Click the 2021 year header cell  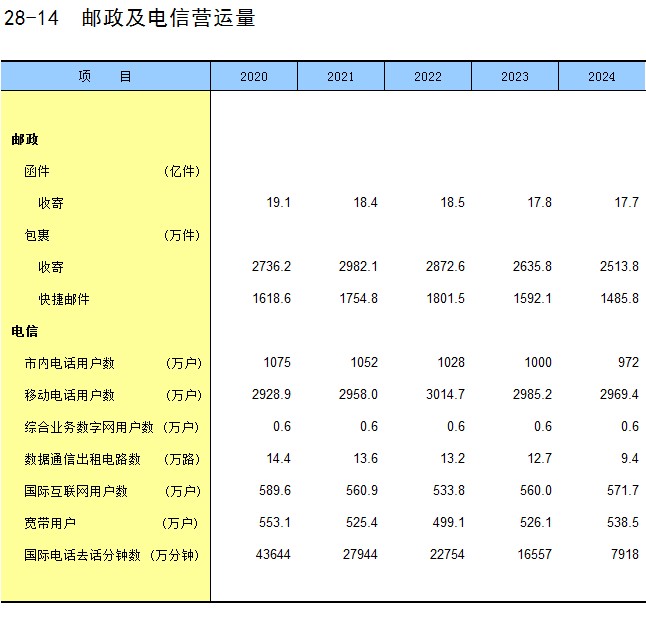(340, 77)
